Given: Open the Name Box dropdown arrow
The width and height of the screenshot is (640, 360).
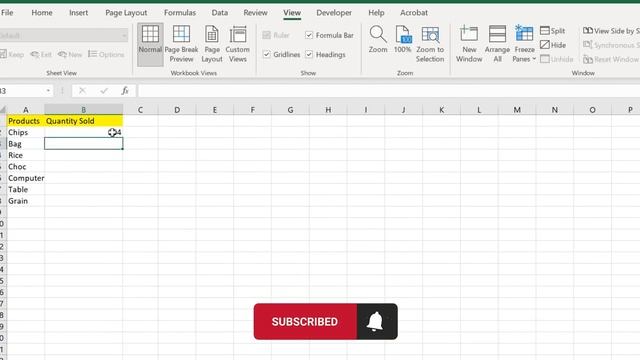Looking at the screenshot, I should coord(48,91).
